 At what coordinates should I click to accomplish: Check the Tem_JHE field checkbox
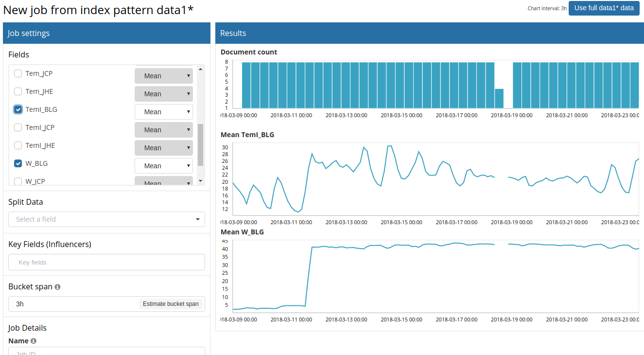pos(18,91)
